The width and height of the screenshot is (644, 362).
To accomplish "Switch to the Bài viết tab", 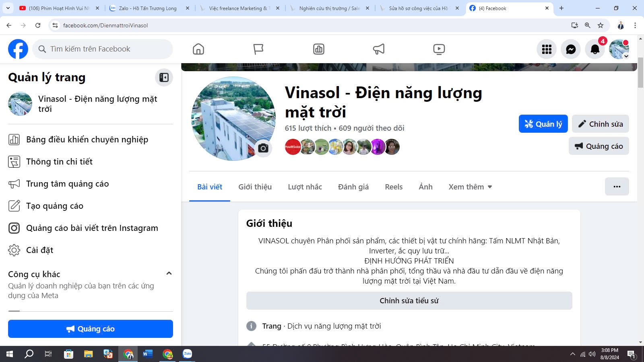I will pyautogui.click(x=210, y=187).
